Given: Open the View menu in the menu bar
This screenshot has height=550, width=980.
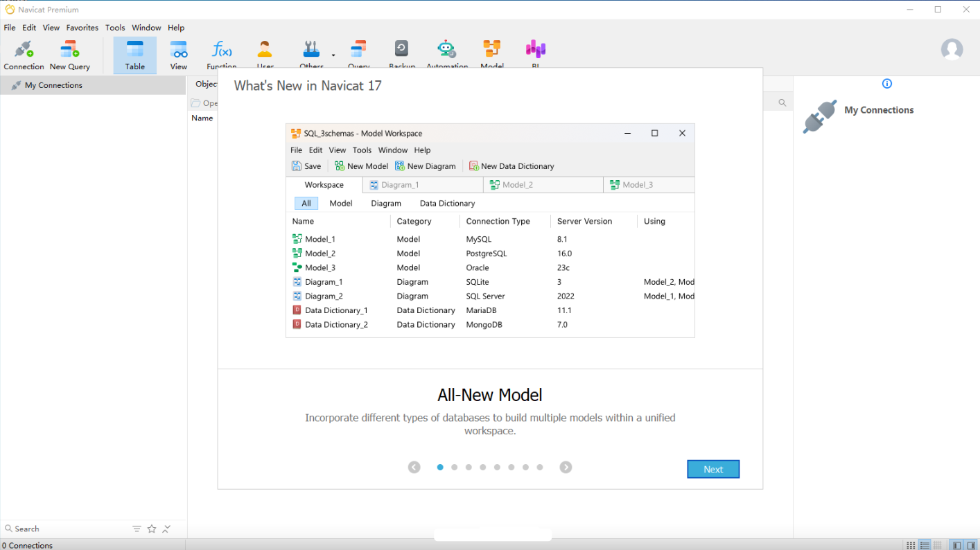Looking at the screenshot, I should click(51, 28).
